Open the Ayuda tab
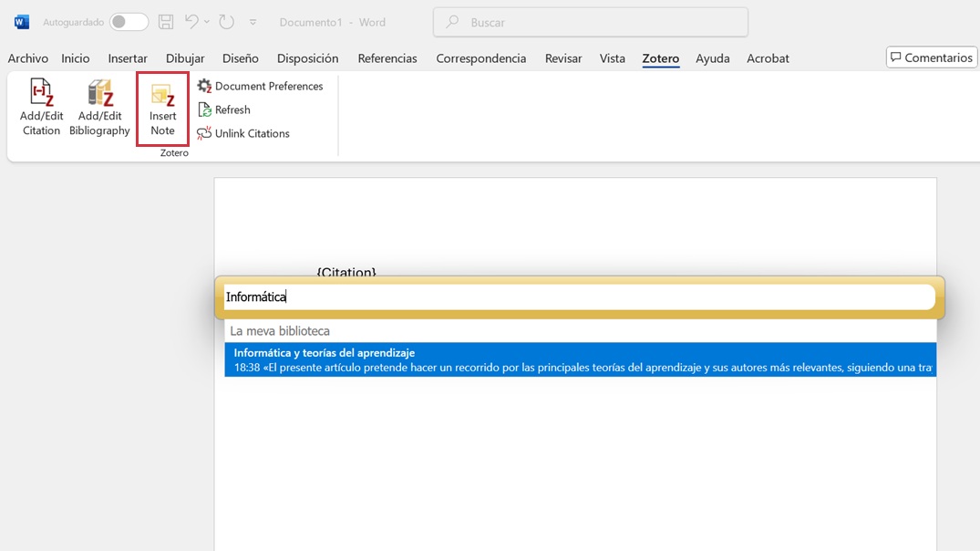The width and height of the screenshot is (980, 551). tap(713, 58)
